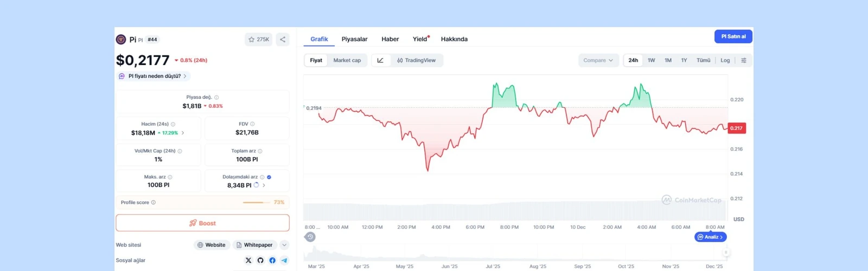868x271 pixels.
Task: Set chart range to 24h
Action: click(x=633, y=60)
